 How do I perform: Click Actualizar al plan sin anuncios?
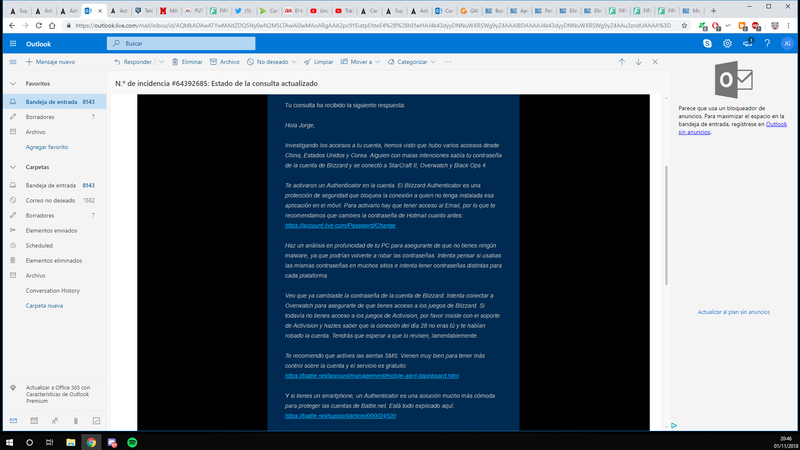(x=733, y=312)
